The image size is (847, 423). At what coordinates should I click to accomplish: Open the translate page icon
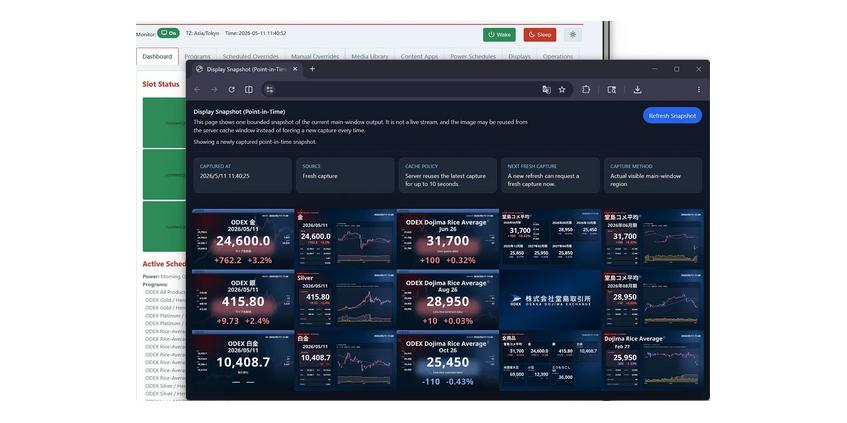[x=546, y=90]
